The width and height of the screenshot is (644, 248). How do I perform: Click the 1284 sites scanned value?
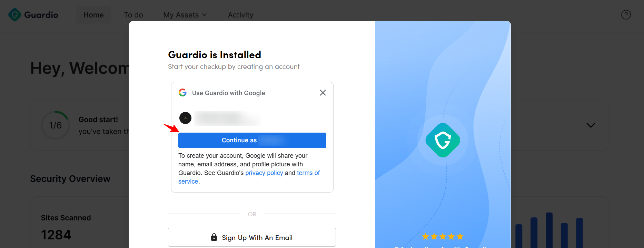56,235
